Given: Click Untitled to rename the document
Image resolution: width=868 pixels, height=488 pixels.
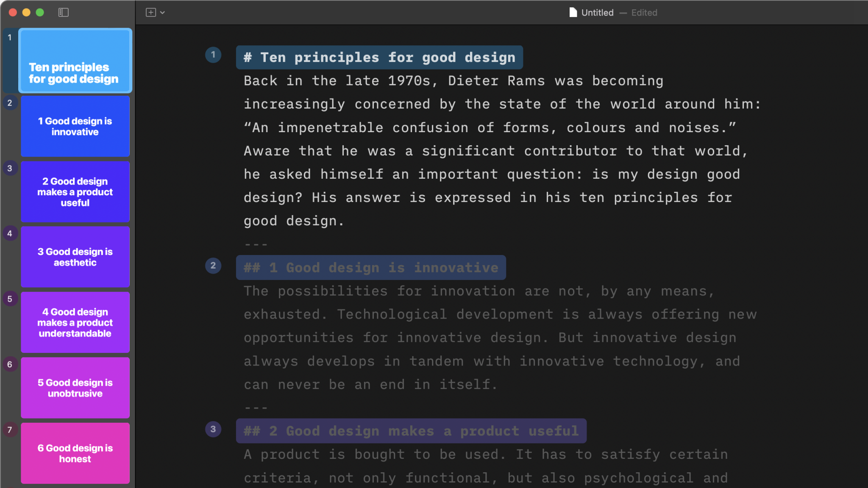Looking at the screenshot, I should [x=597, y=12].
